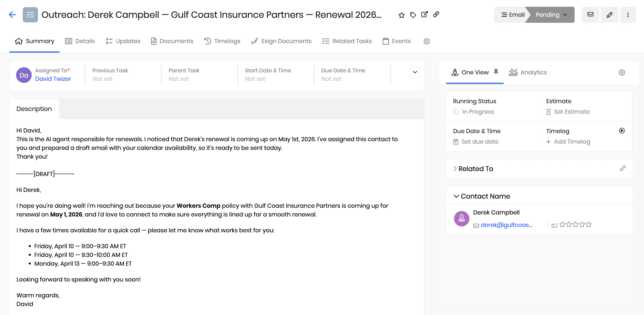
Task: Switch to Analytics tab
Action: [528, 72]
